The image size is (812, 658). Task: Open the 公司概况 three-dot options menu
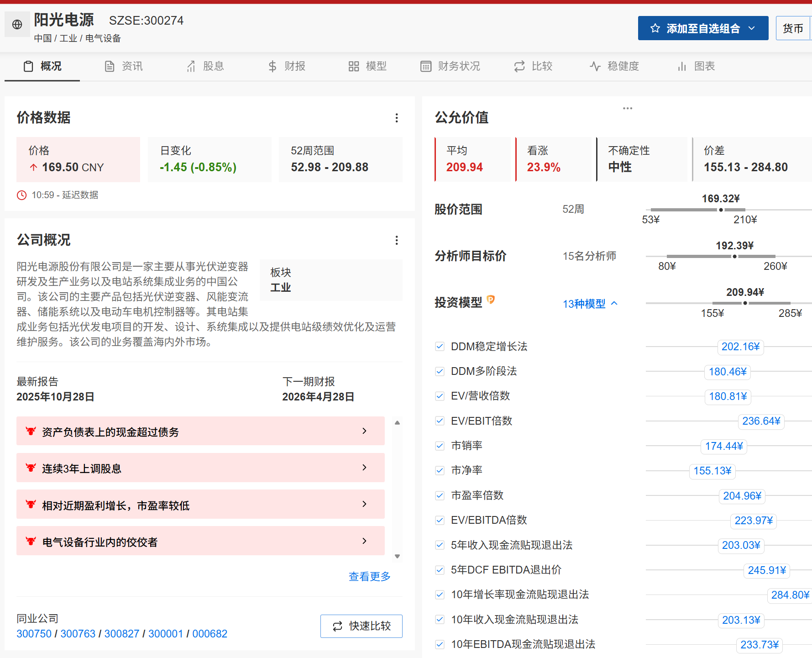pyautogui.click(x=397, y=240)
